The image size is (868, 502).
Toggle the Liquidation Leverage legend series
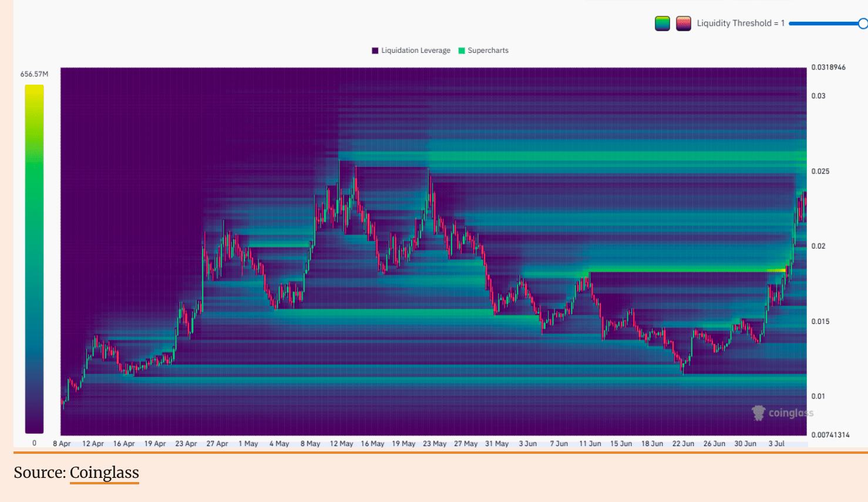pos(411,51)
